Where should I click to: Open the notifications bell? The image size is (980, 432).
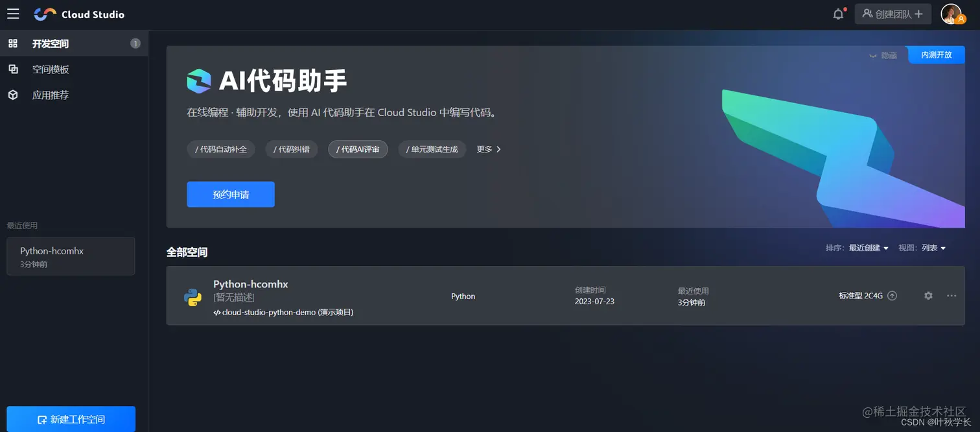point(839,14)
